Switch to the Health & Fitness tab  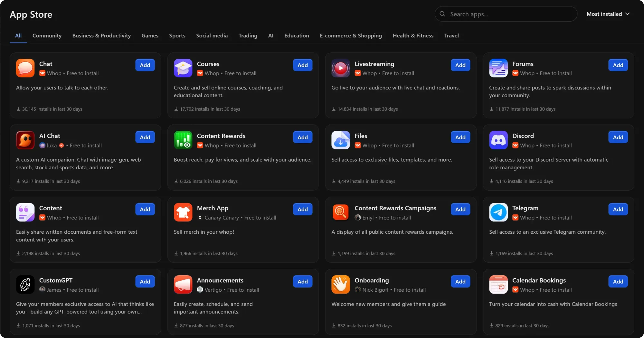point(413,36)
